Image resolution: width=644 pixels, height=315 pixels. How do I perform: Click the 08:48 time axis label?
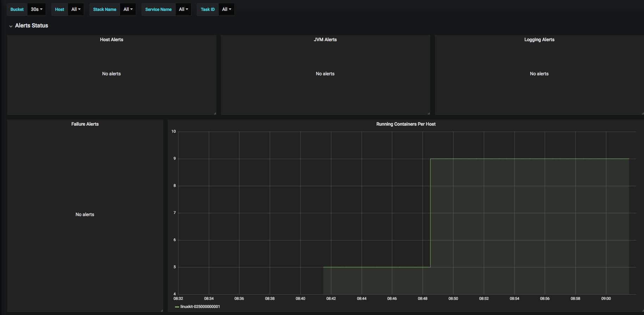pos(423,299)
